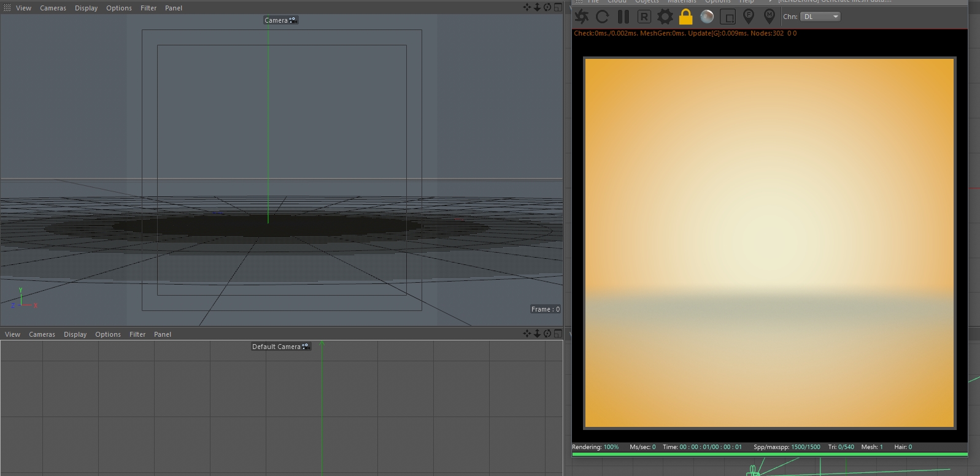Open Cameras menu in top Camera viewport
The width and height of the screenshot is (980, 476).
[x=53, y=8]
